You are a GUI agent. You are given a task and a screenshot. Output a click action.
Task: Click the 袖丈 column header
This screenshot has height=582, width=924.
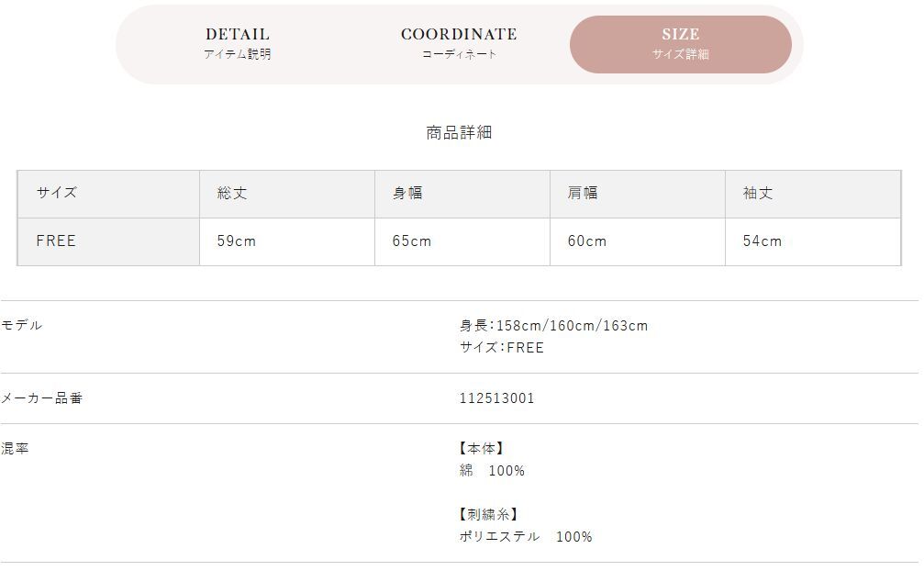click(x=813, y=194)
